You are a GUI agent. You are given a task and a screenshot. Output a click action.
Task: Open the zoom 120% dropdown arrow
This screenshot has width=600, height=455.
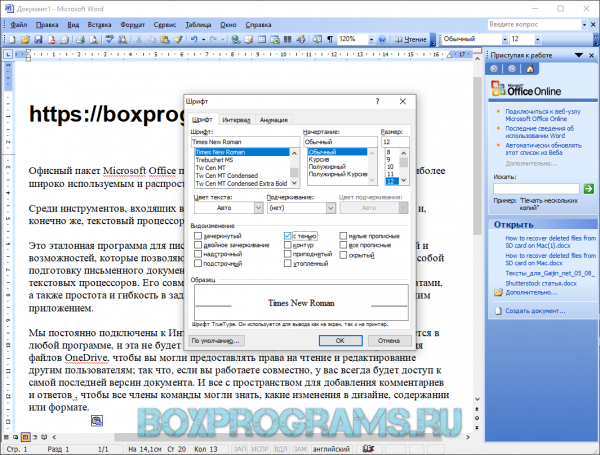371,39
